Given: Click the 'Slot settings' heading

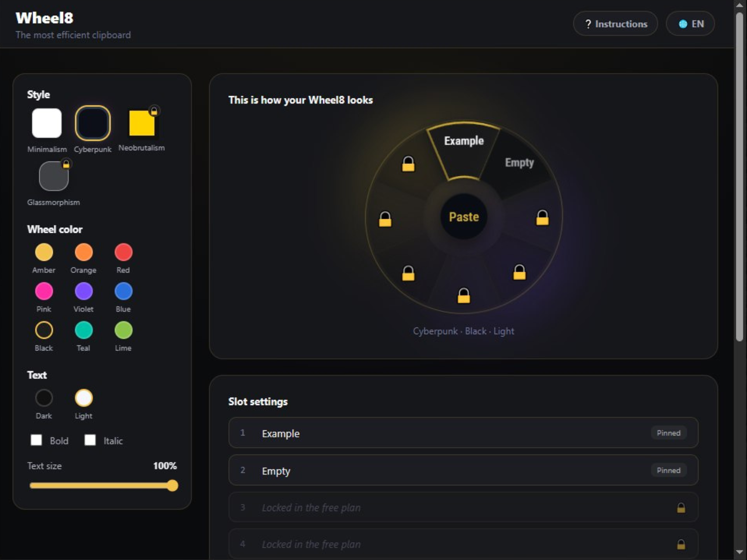Looking at the screenshot, I should (258, 402).
